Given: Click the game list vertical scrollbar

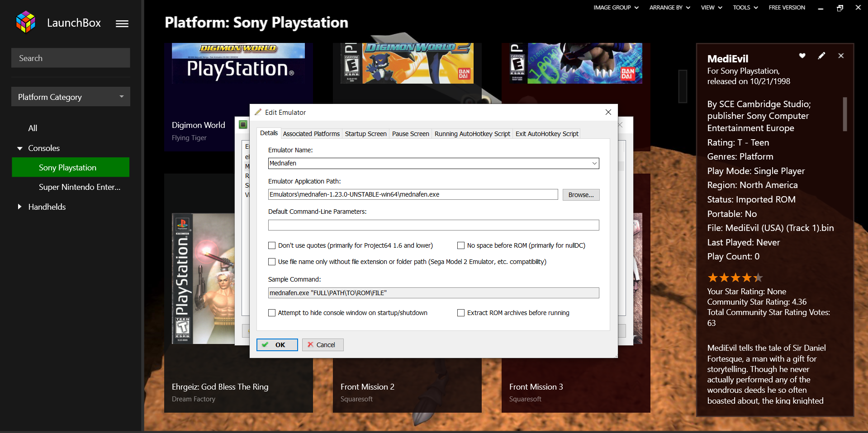Looking at the screenshot, I should (683, 86).
